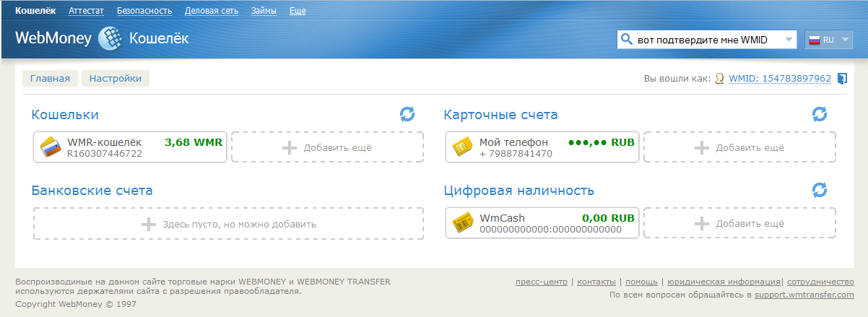Click Добавить ещё next to WMR wallet
The image size is (868, 317).
coord(327,147)
